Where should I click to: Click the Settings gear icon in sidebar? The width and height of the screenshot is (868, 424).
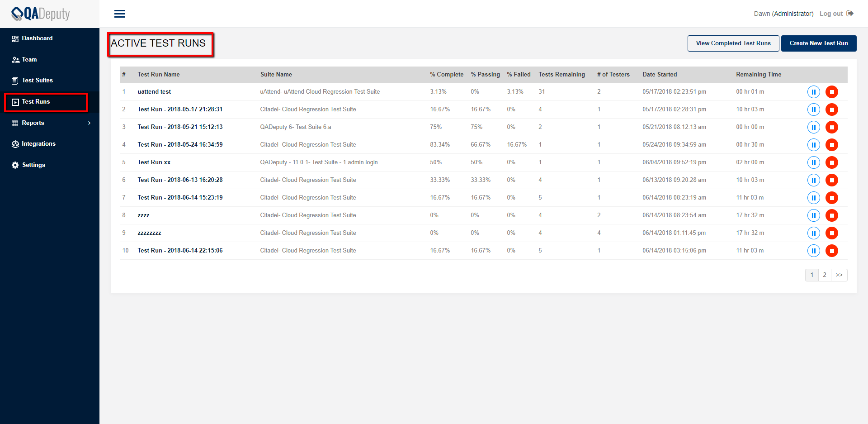[x=15, y=165]
